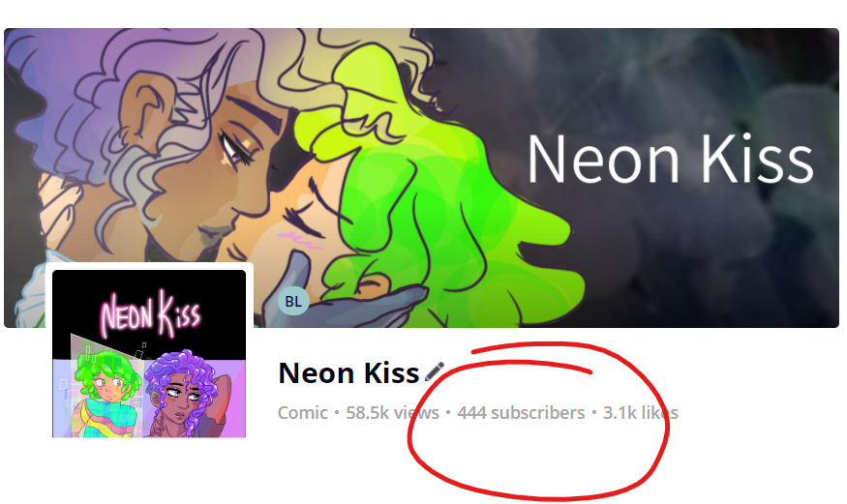Click the pink blush mark on the cheek
847x504 pixels.
tap(300, 240)
